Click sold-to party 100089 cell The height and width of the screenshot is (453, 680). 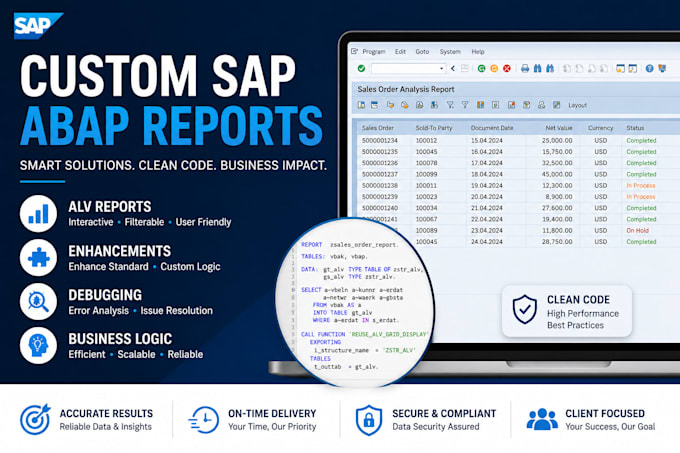(426, 231)
